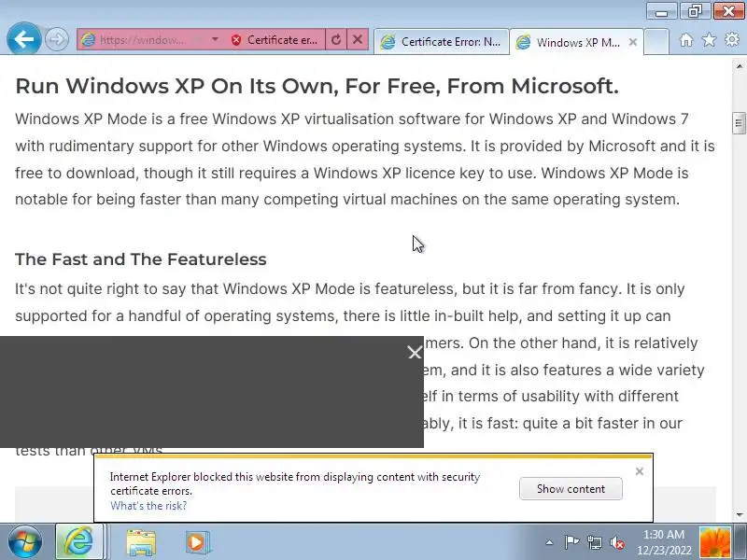Open the clock showing 1:30 AM

664,542
